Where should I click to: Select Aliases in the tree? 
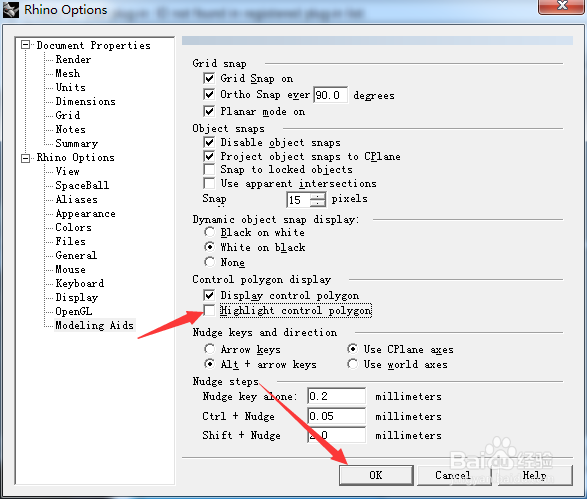tap(76, 200)
